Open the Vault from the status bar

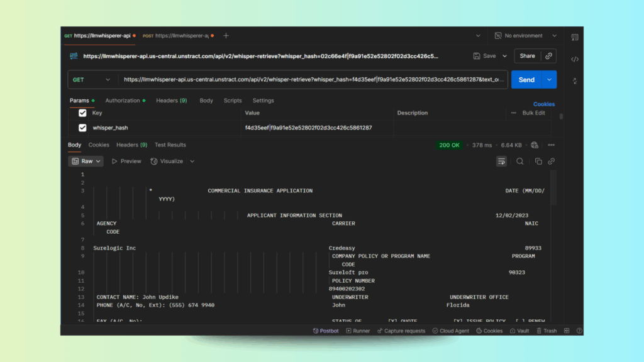(x=519, y=331)
